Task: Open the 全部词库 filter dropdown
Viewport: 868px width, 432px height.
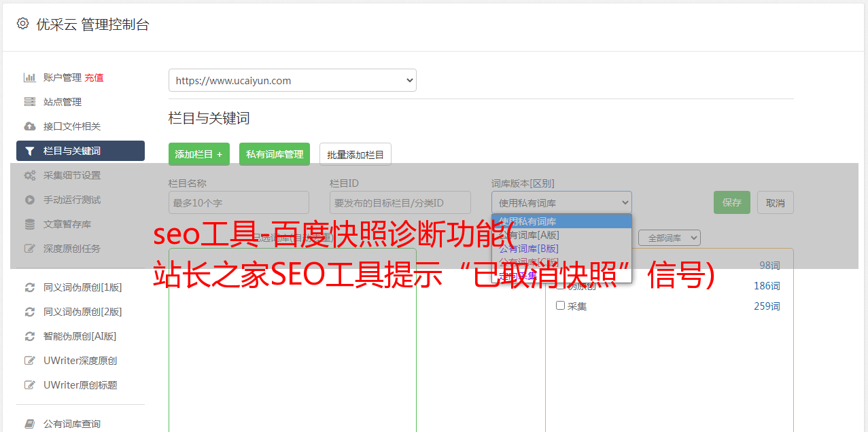Action: click(669, 238)
